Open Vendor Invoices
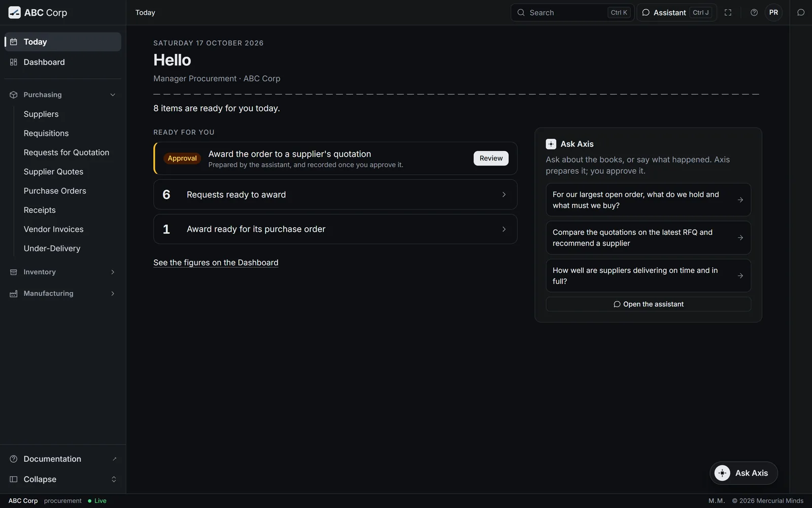The image size is (812, 508). (53, 229)
